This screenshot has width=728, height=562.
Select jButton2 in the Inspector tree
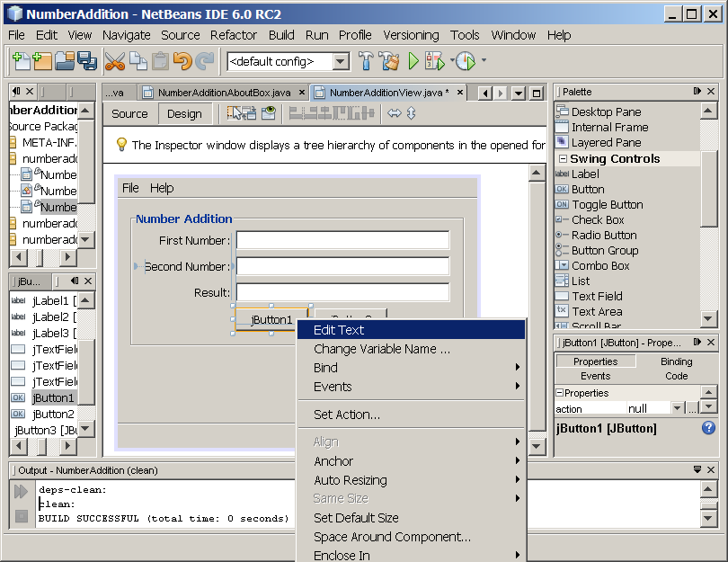pyautogui.click(x=53, y=414)
